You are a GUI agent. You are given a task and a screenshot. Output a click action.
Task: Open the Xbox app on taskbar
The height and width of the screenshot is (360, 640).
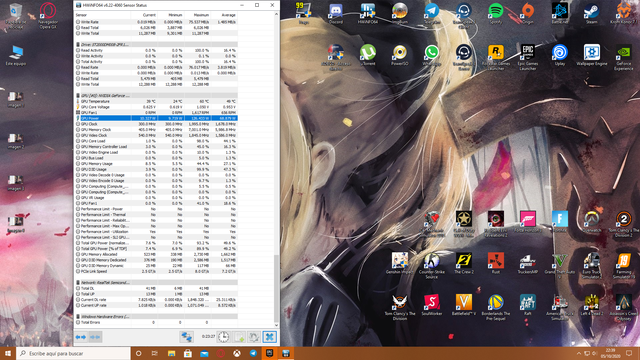[x=237, y=353]
